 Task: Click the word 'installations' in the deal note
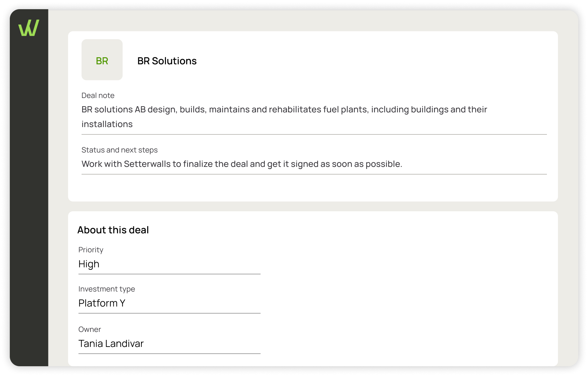(x=107, y=124)
